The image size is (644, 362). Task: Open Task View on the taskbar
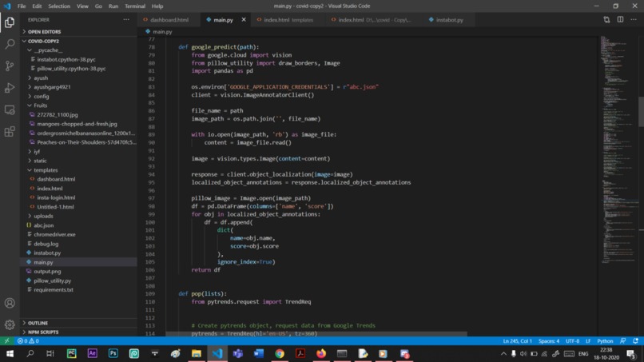point(50,354)
